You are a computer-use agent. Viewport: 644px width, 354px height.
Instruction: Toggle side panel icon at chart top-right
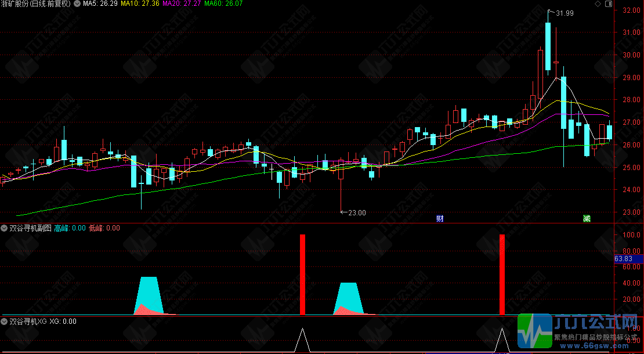(x=609, y=3)
